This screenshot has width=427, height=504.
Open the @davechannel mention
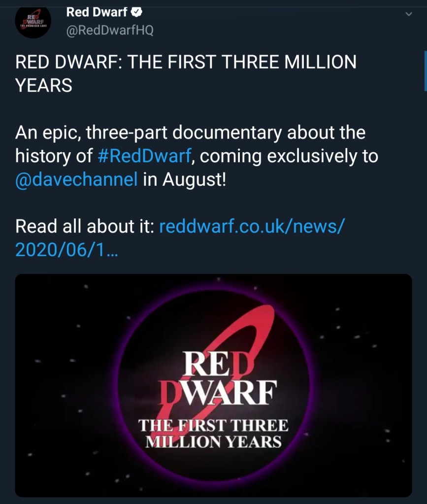click(x=76, y=179)
